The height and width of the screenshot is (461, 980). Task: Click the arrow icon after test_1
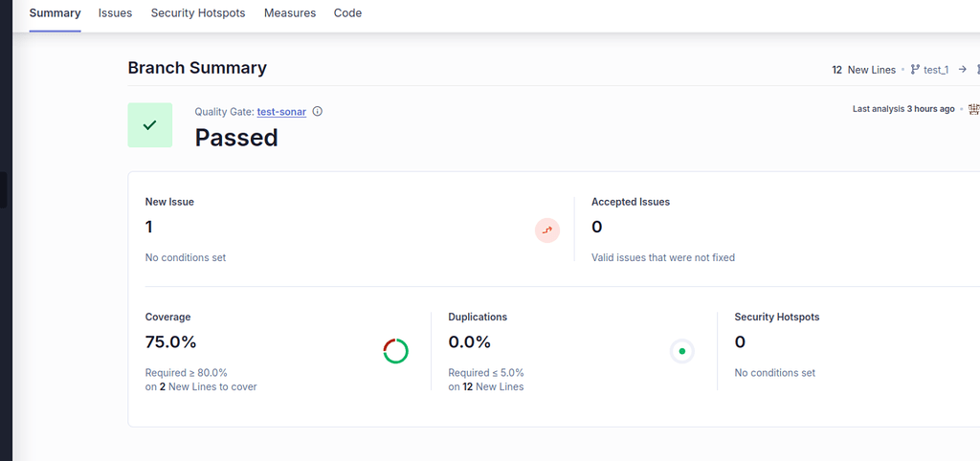click(x=963, y=70)
